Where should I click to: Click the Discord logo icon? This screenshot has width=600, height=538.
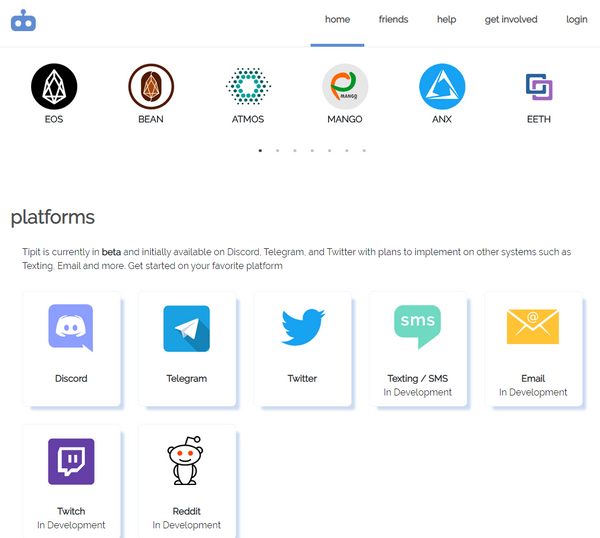[x=71, y=328]
